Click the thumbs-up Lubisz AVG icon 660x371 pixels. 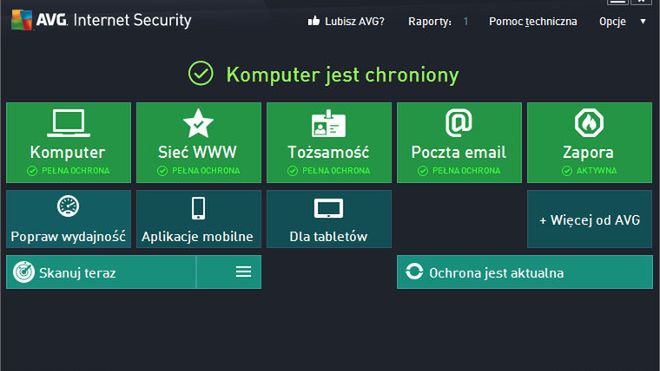click(314, 21)
